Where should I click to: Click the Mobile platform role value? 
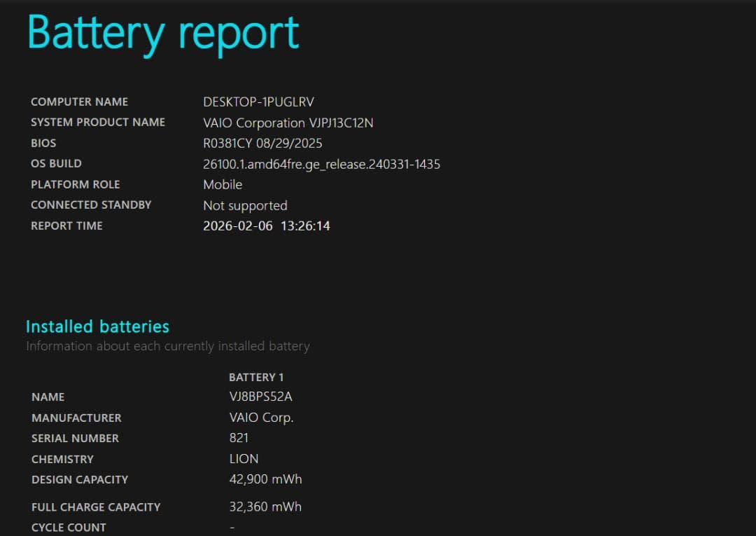point(223,185)
